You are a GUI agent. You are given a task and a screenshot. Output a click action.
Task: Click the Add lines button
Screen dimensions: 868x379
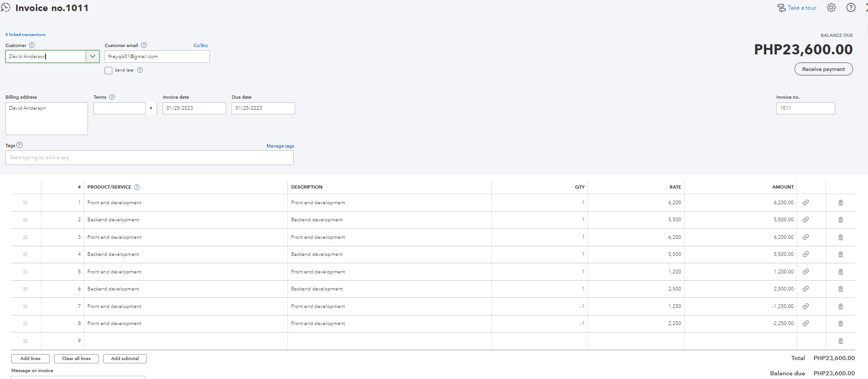pos(30,359)
